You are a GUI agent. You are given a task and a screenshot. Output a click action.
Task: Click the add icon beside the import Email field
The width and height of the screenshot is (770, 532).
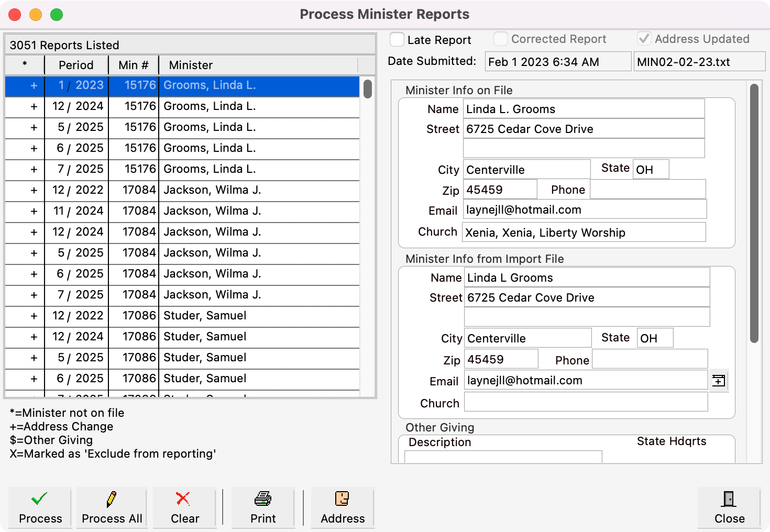click(x=719, y=381)
